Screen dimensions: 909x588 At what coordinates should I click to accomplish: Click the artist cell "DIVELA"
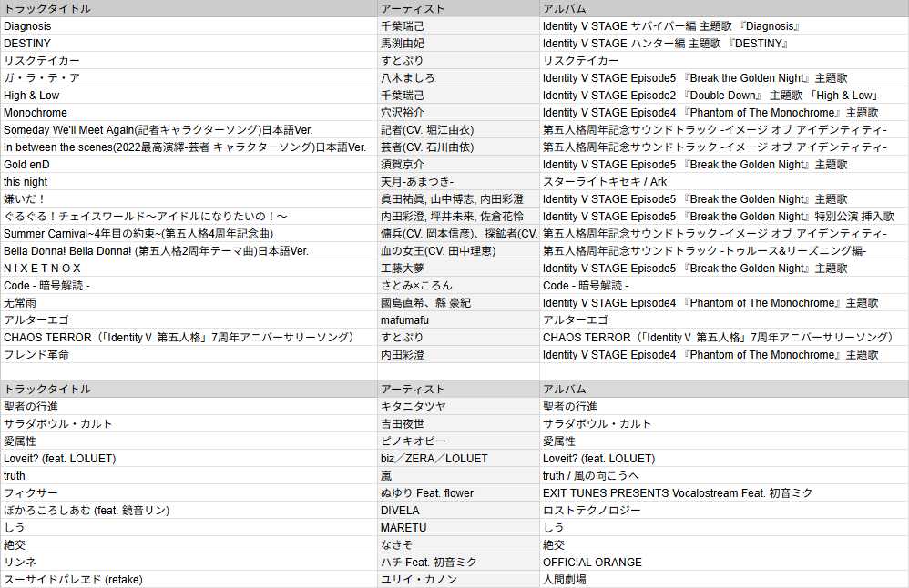[458, 511]
